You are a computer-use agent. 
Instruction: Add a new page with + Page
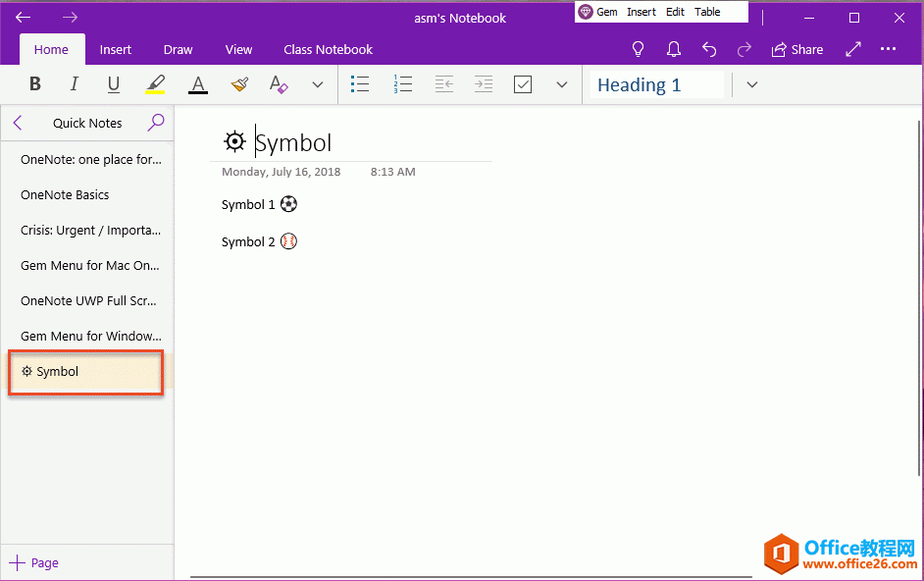[35, 562]
